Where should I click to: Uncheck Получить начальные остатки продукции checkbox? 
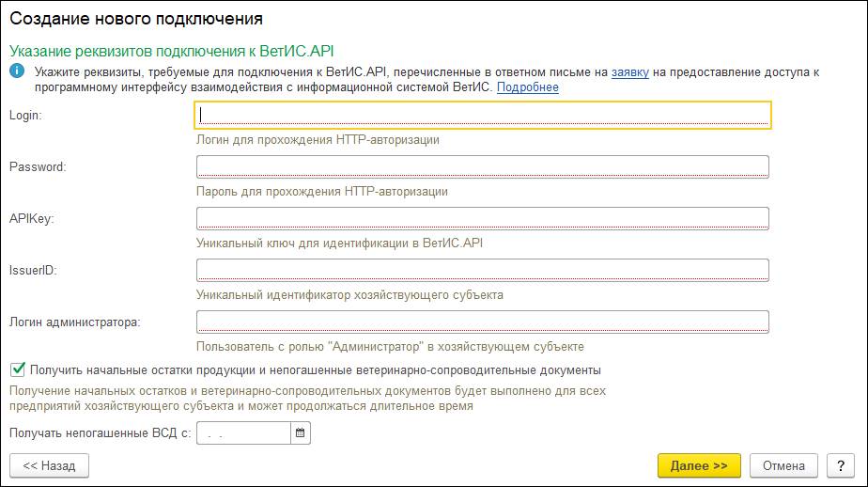click(18, 369)
